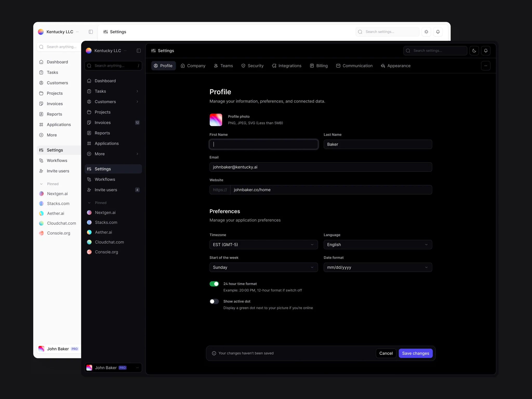The image size is (532, 399).
Task: Collapse sidebar in dark window
Action: 139,51
